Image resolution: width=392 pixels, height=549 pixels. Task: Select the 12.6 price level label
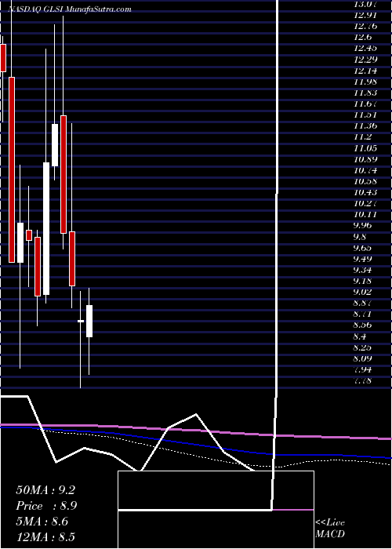tap(362, 38)
